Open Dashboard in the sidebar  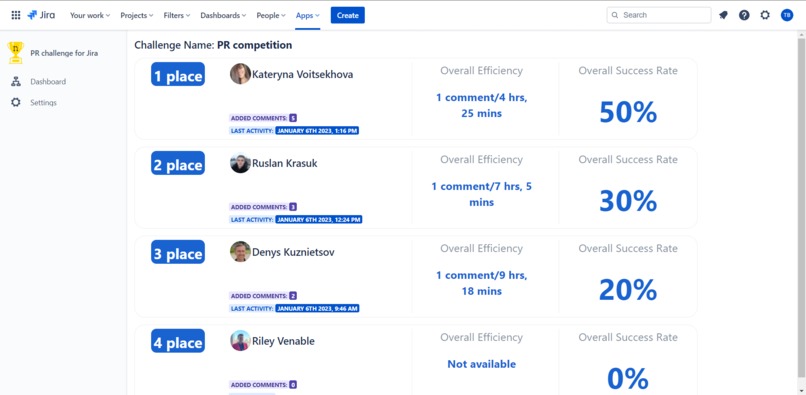[48, 81]
